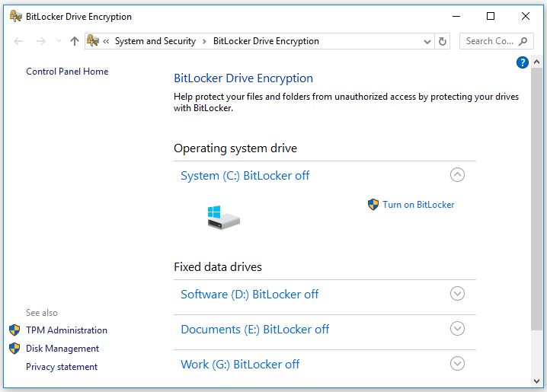The width and height of the screenshot is (547, 392).
Task: Click the shield icon next to Disk Management
Action: (x=14, y=348)
